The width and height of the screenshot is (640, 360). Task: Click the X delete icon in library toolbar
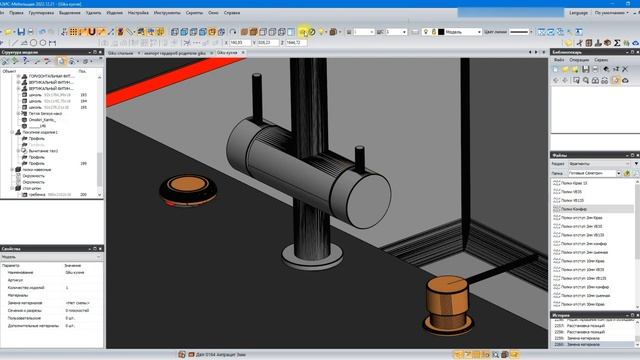click(x=625, y=69)
